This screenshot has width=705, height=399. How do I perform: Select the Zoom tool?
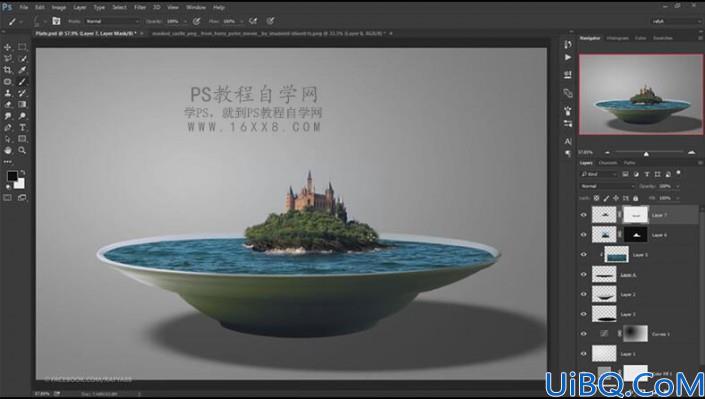pyautogui.click(x=22, y=151)
